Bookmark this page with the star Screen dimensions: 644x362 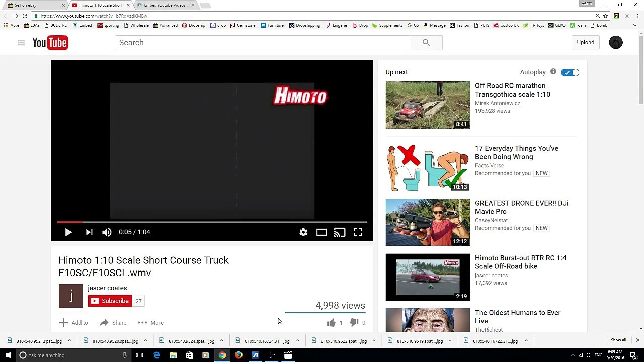606,16
